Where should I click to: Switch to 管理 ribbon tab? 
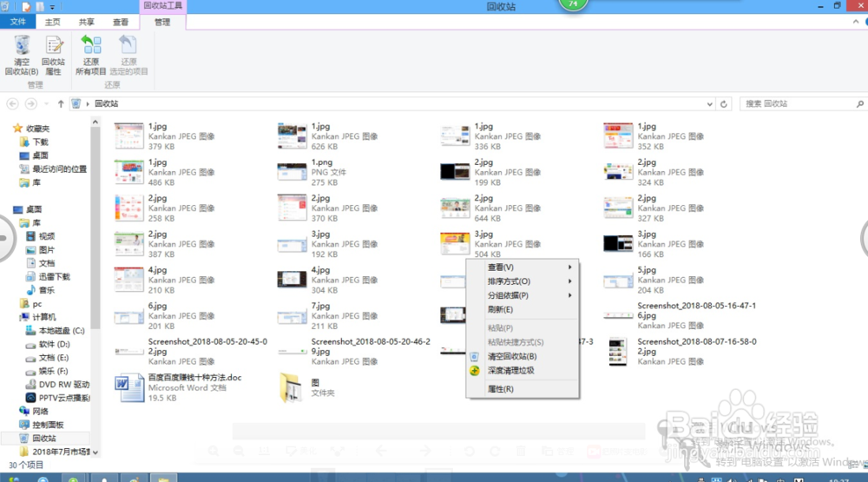pyautogui.click(x=162, y=22)
